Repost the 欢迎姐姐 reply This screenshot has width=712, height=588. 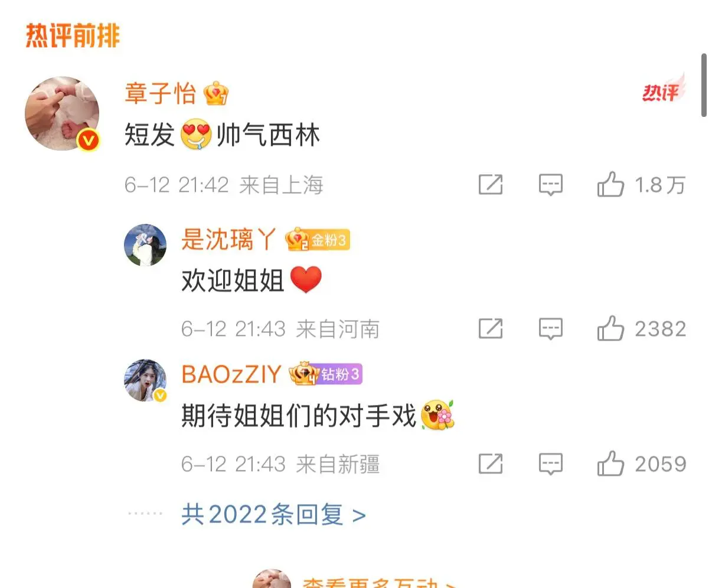[x=491, y=328]
